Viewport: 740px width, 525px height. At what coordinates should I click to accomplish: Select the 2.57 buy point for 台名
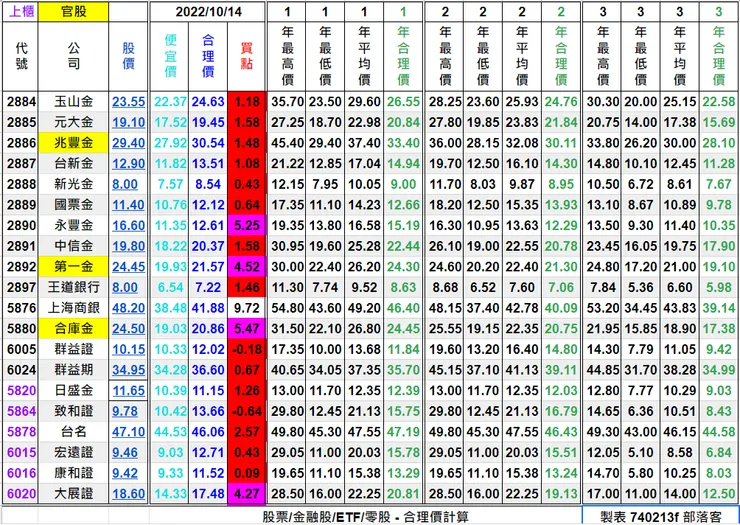247,432
